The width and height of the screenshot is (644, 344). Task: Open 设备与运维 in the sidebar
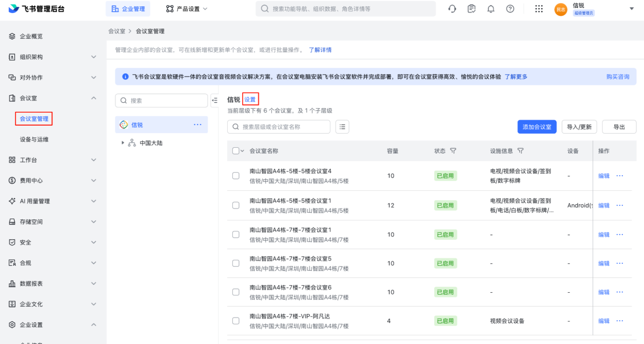(x=34, y=139)
